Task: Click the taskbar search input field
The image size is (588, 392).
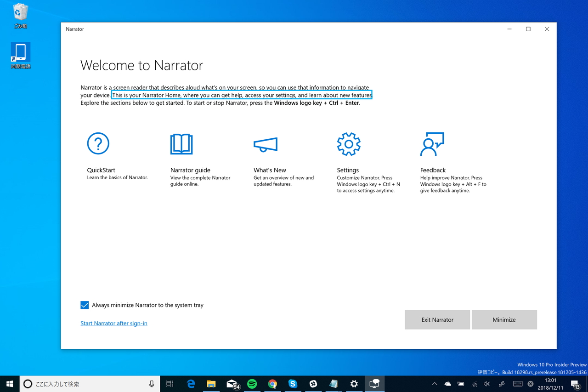Action: (90, 384)
